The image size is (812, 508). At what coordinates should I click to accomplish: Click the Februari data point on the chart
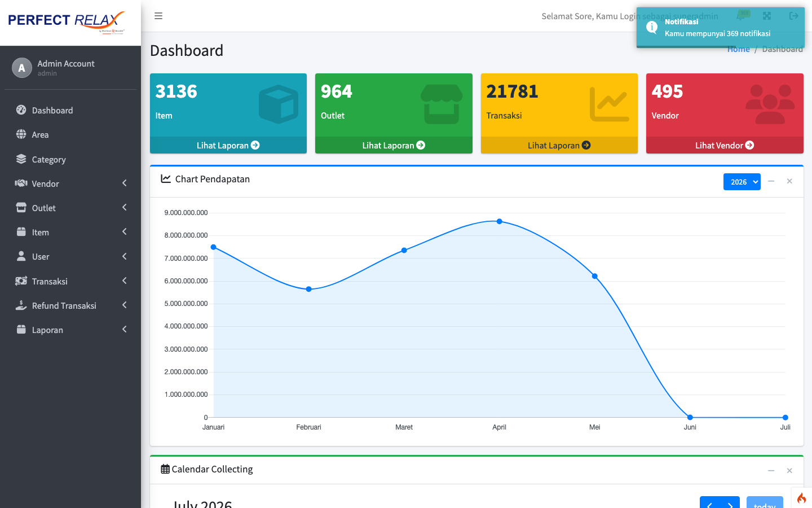(308, 289)
